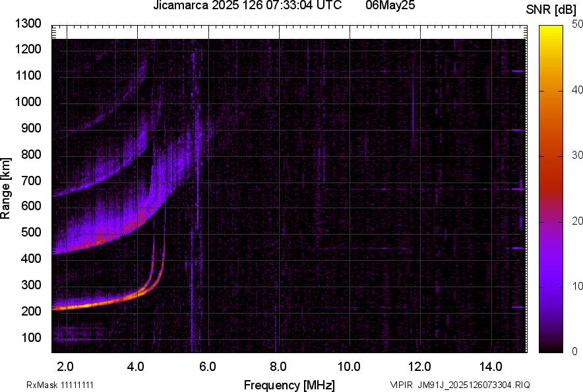Click the 06May25 date label
Screen dimensions: 583x392
tap(390, 6)
